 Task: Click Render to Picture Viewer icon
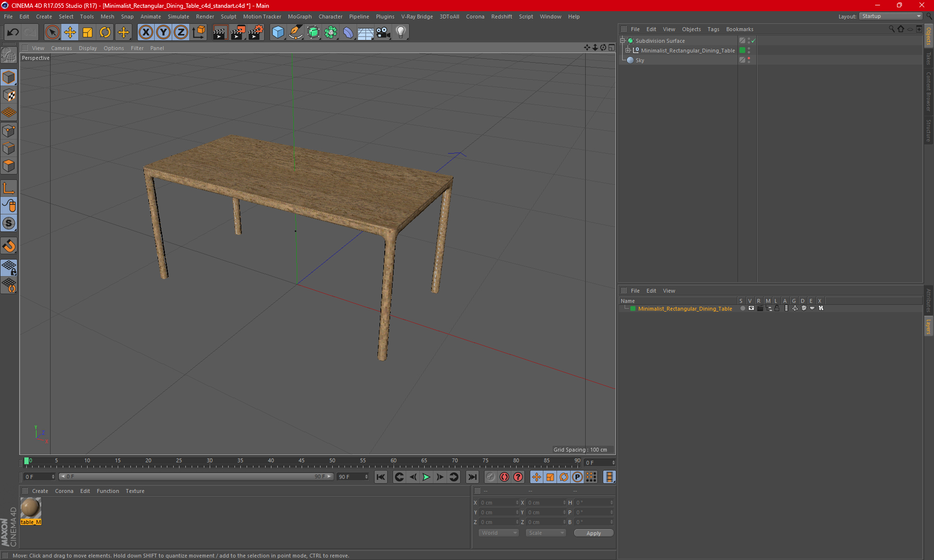click(x=237, y=33)
